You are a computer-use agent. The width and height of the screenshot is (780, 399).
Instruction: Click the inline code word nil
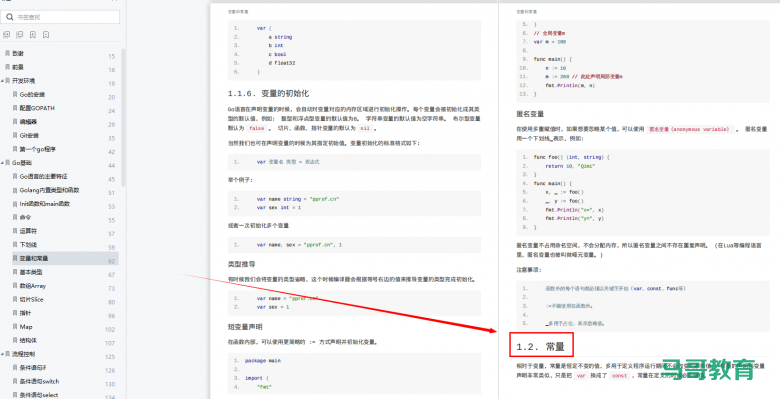[x=365, y=128]
